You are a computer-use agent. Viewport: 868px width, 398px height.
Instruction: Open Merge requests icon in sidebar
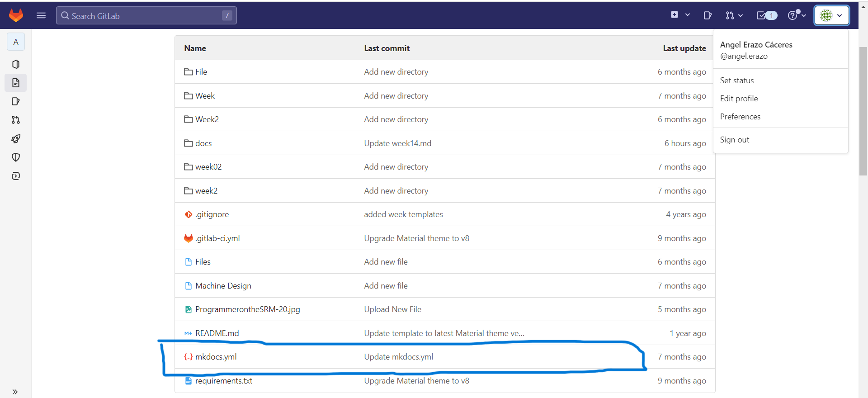pyautogui.click(x=16, y=120)
